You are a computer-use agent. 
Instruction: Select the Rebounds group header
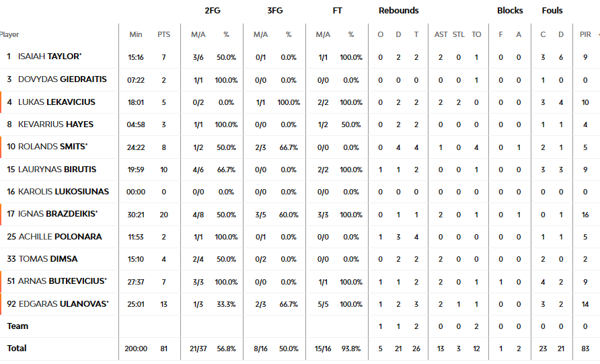(x=399, y=11)
